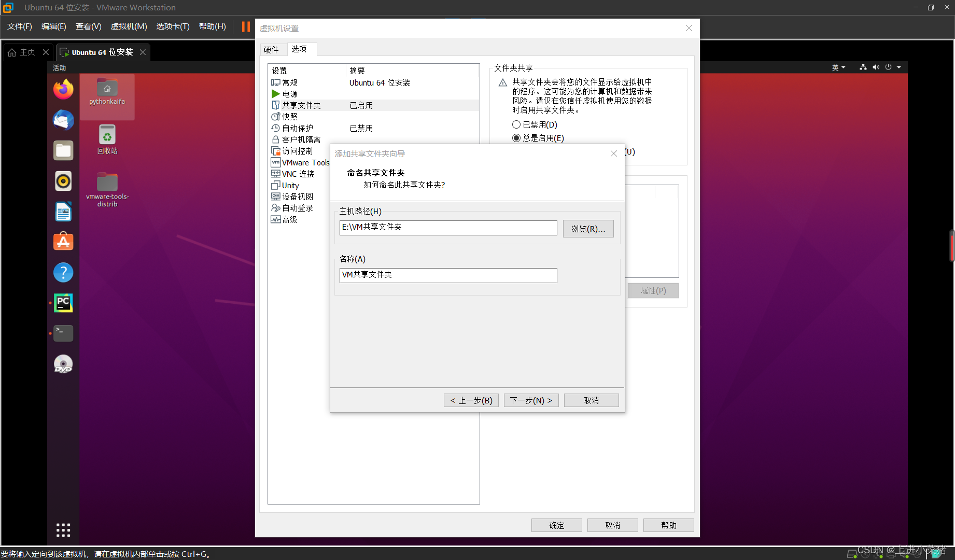The height and width of the screenshot is (560, 955).
Task: Select the 电源 power setting row
Action: 374,94
